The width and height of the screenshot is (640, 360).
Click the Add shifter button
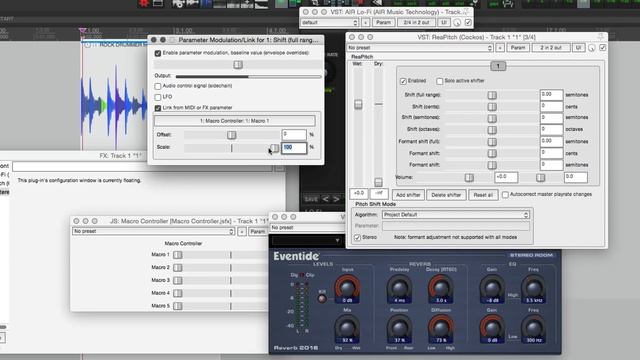click(x=408, y=195)
